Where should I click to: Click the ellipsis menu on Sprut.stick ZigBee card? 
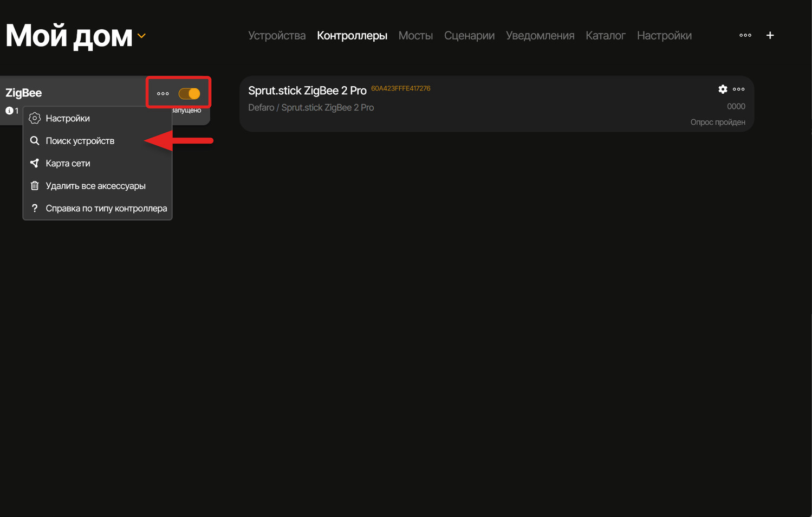[x=739, y=89]
